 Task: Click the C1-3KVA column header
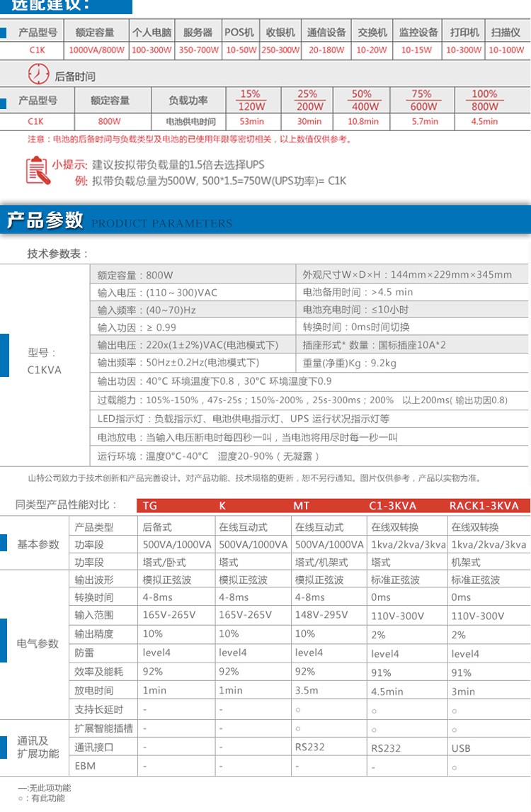pos(392,506)
